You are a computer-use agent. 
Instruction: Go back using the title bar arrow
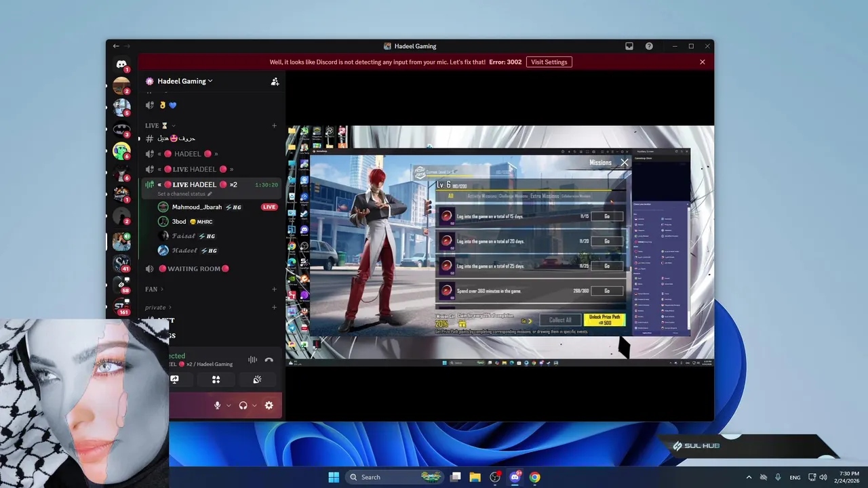pos(116,46)
